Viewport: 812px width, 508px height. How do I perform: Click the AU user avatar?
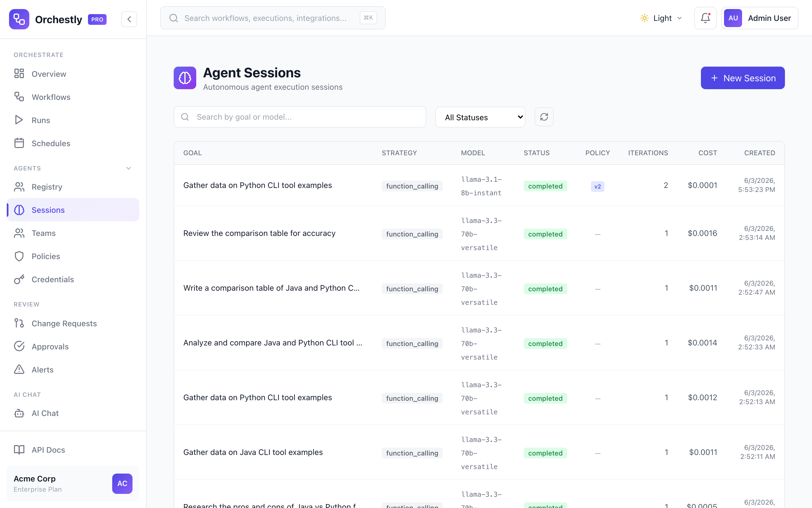[733, 18]
